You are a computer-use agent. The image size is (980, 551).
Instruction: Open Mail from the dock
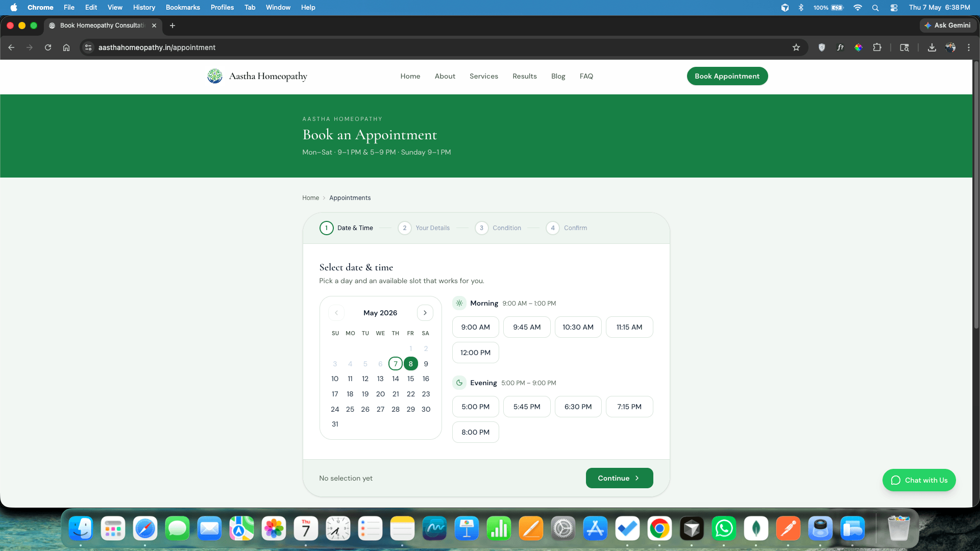tap(209, 529)
